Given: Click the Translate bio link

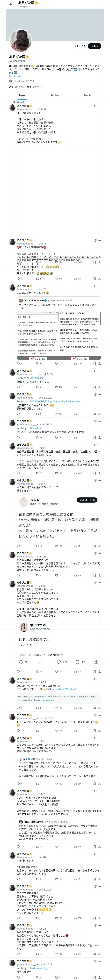Looking at the screenshot, I should tap(15, 76).
